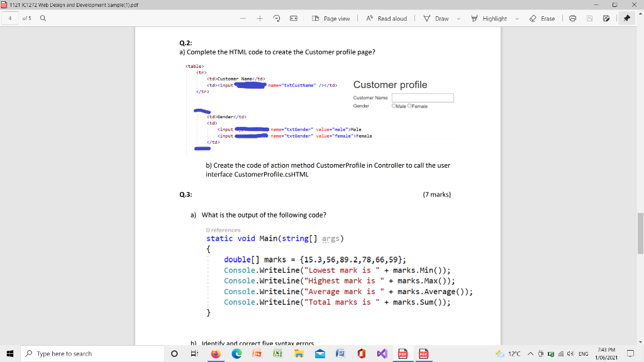The height and width of the screenshot is (362, 644).
Task: Select the Male radio button
Action: tap(394, 105)
